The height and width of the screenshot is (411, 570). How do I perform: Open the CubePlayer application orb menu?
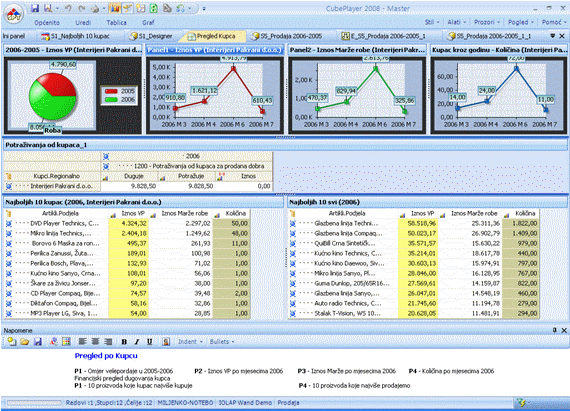coord(13,14)
